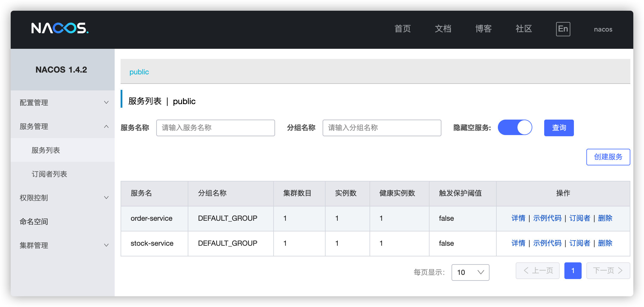Open 订阅者列表 in the sidebar
This screenshot has height=307, width=644.
coord(63,174)
